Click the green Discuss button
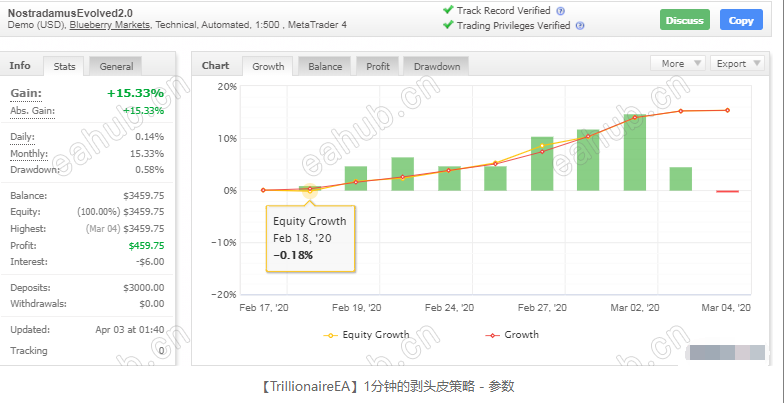784x403 pixels. point(684,20)
